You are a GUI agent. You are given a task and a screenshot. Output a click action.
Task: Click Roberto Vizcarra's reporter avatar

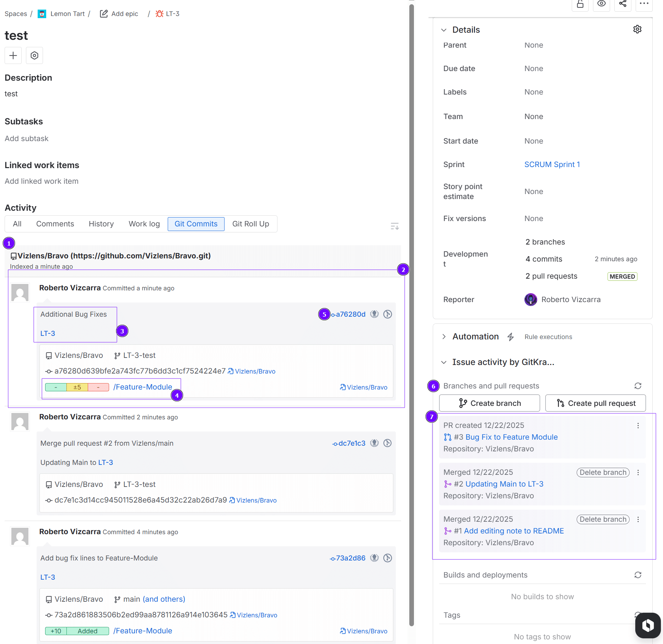tap(530, 300)
